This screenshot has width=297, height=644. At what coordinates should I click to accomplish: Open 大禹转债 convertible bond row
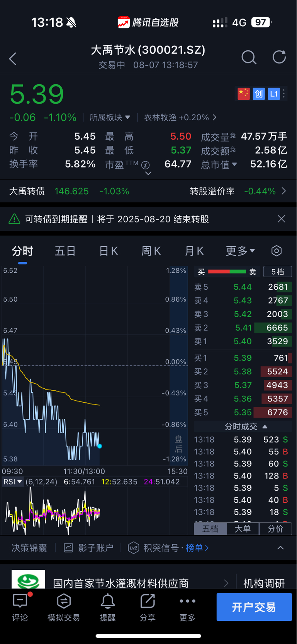(69, 191)
